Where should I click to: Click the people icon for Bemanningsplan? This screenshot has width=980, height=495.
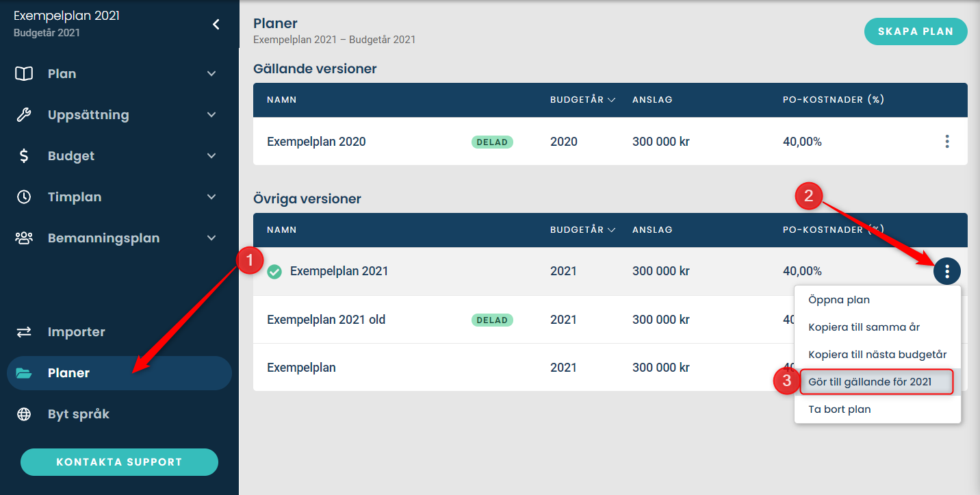24,238
